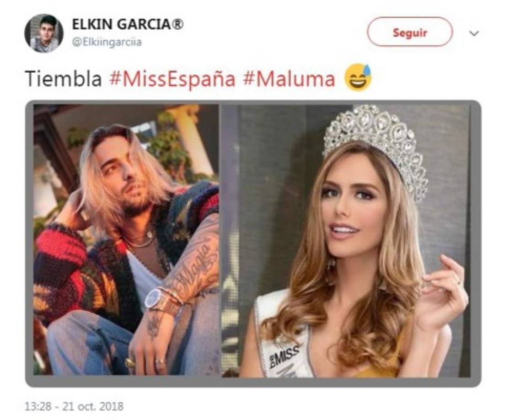The image size is (509, 420).
Task: Open Elkin Garcia's round profile avatar
Action: pyautogui.click(x=44, y=33)
